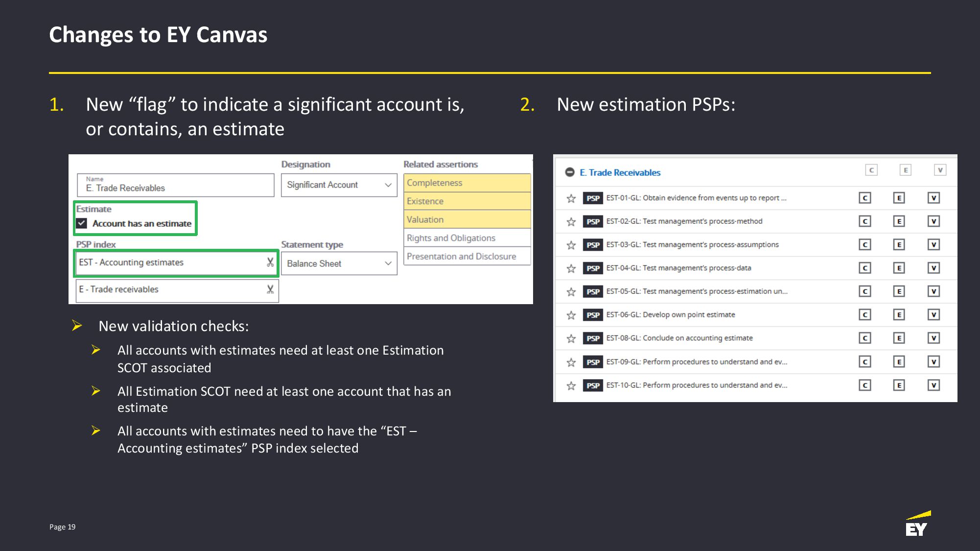The image size is (980, 551).
Task: Click the EY logo
Action: tap(917, 524)
